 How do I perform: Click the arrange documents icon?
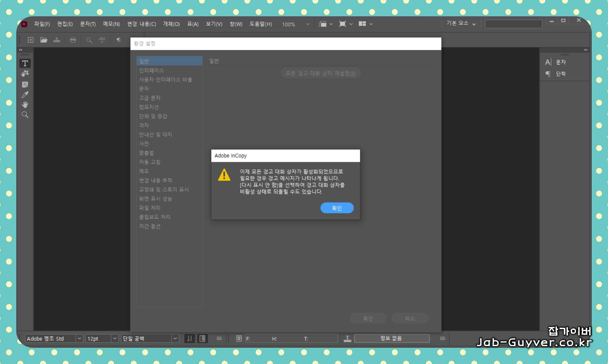click(362, 24)
